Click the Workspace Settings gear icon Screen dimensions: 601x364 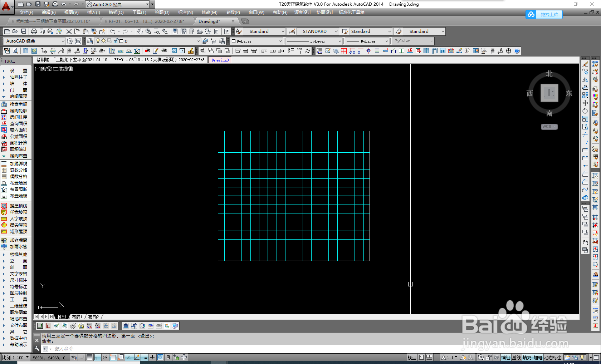70,41
